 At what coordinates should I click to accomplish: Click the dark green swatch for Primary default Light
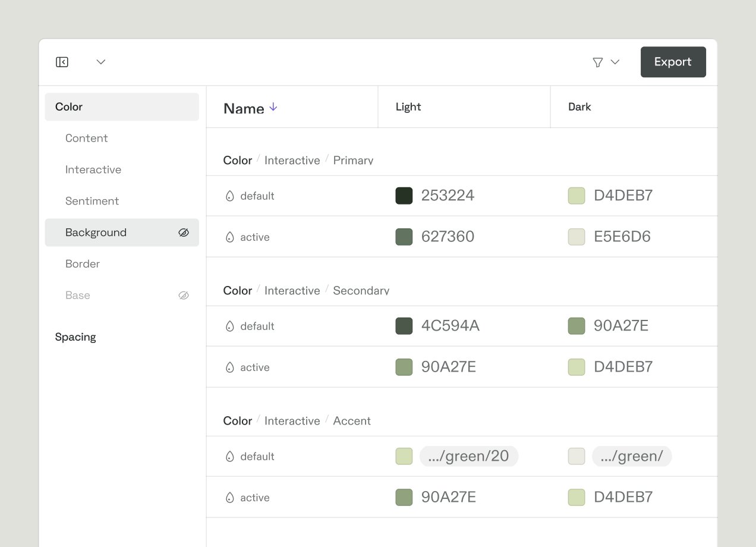pyautogui.click(x=404, y=196)
